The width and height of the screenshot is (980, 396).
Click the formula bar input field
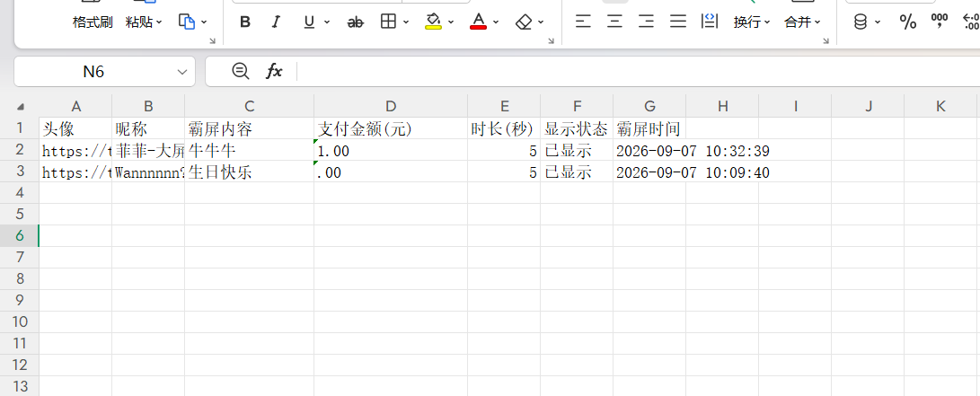point(638,72)
